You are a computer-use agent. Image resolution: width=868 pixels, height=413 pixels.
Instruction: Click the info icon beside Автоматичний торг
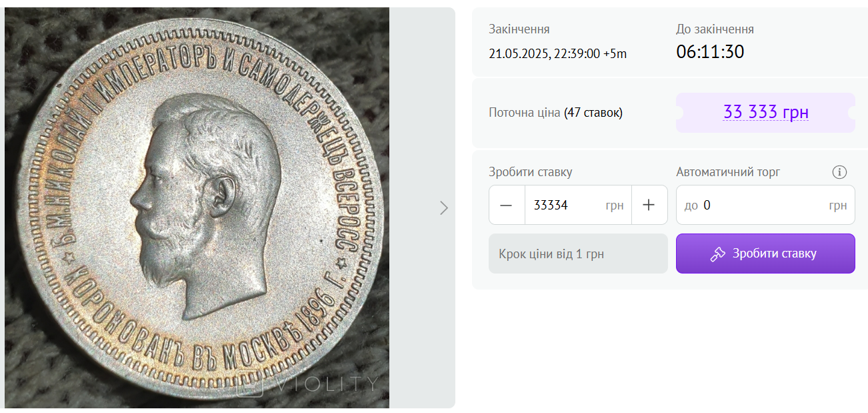(x=839, y=172)
